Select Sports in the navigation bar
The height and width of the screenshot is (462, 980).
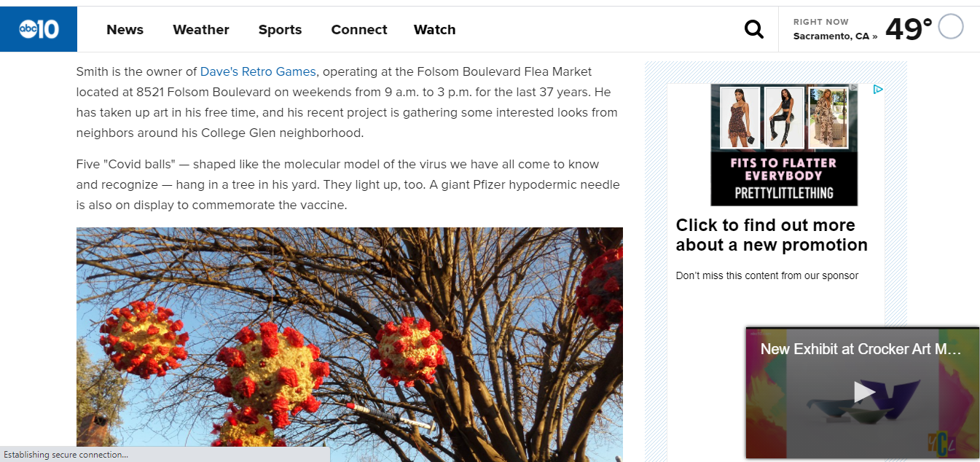280,30
